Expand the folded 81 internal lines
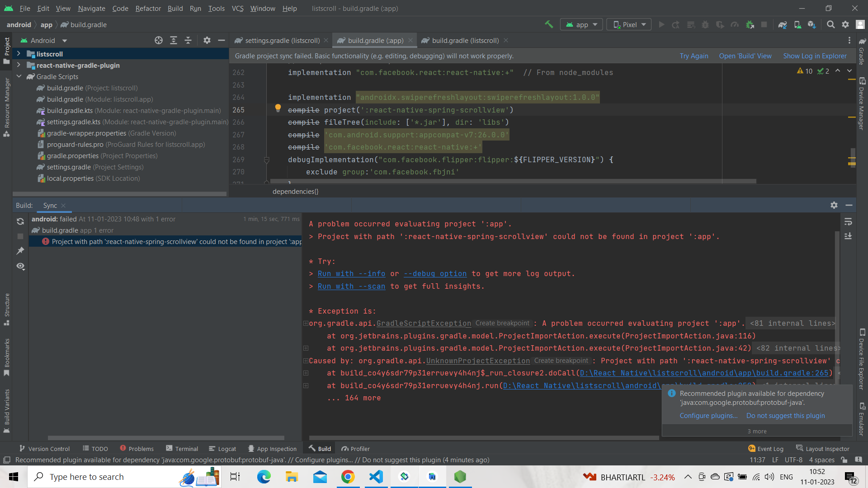Screen dimensions: 868x488 792,323
